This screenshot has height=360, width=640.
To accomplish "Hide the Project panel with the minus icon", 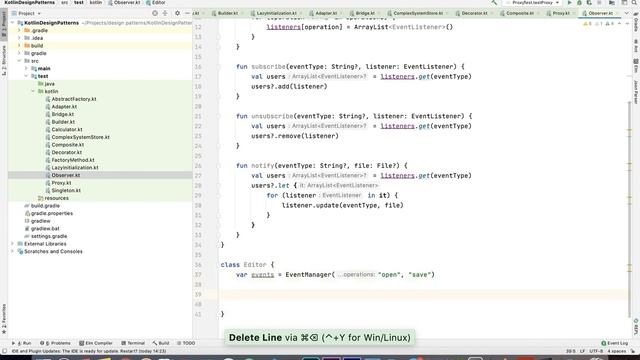I will point(187,13).
